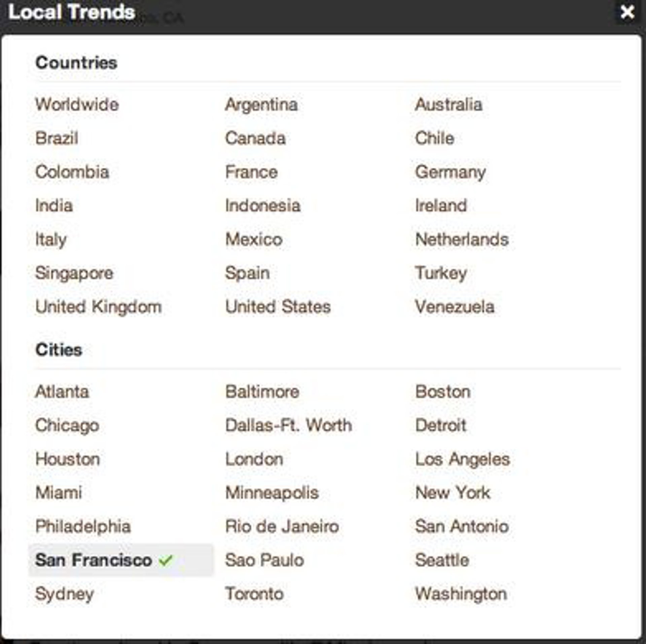
Task: Choose Argentina from countries list
Action: point(261,105)
